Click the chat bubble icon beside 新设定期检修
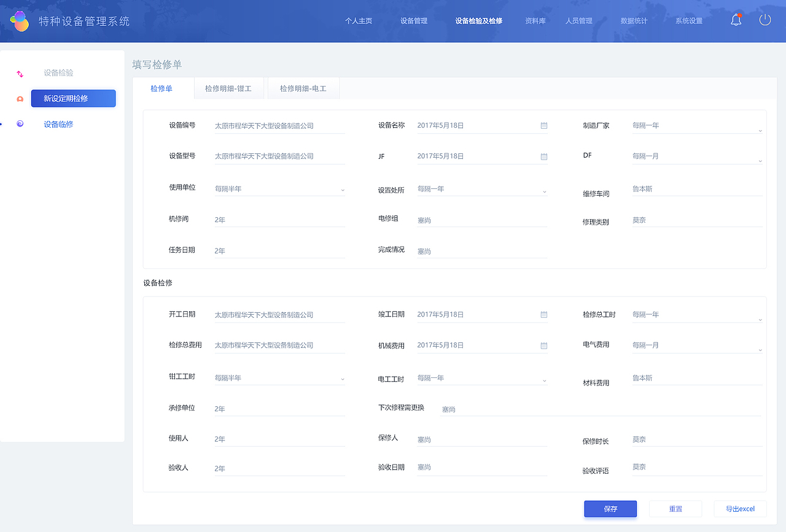 tap(19, 98)
